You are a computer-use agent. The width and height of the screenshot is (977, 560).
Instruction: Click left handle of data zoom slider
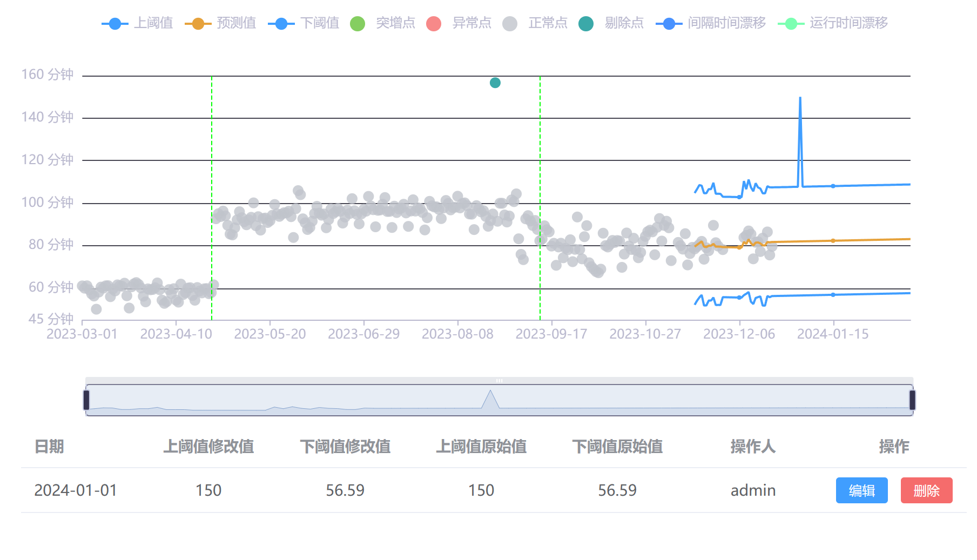point(86,400)
